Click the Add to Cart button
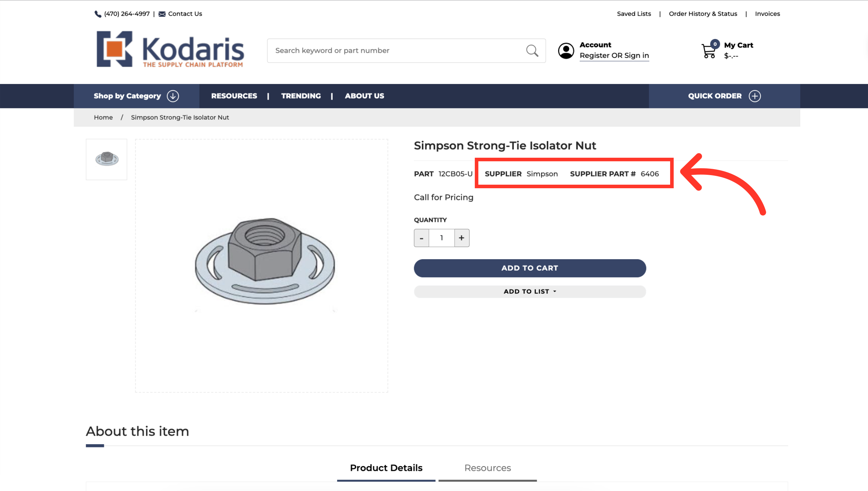868x491 pixels. 530,268
